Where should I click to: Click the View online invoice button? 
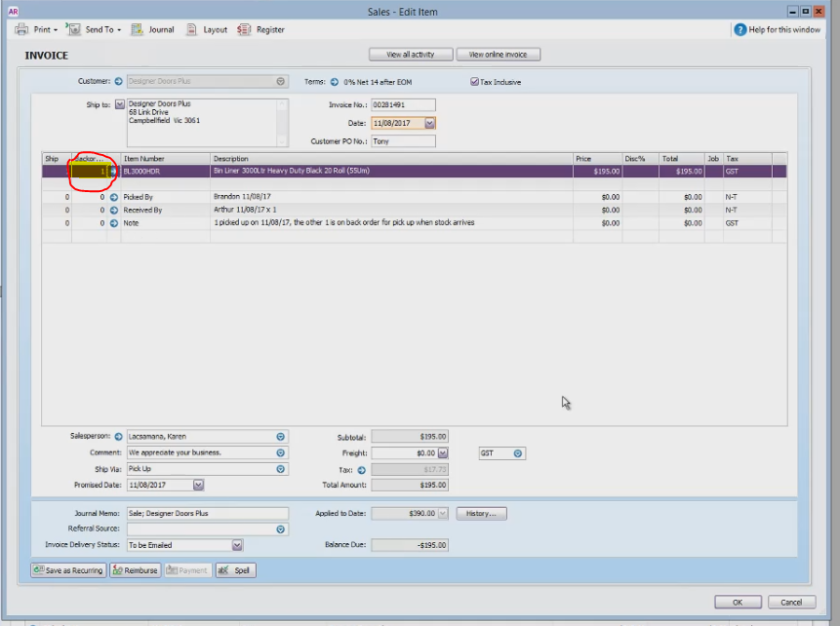click(x=498, y=55)
